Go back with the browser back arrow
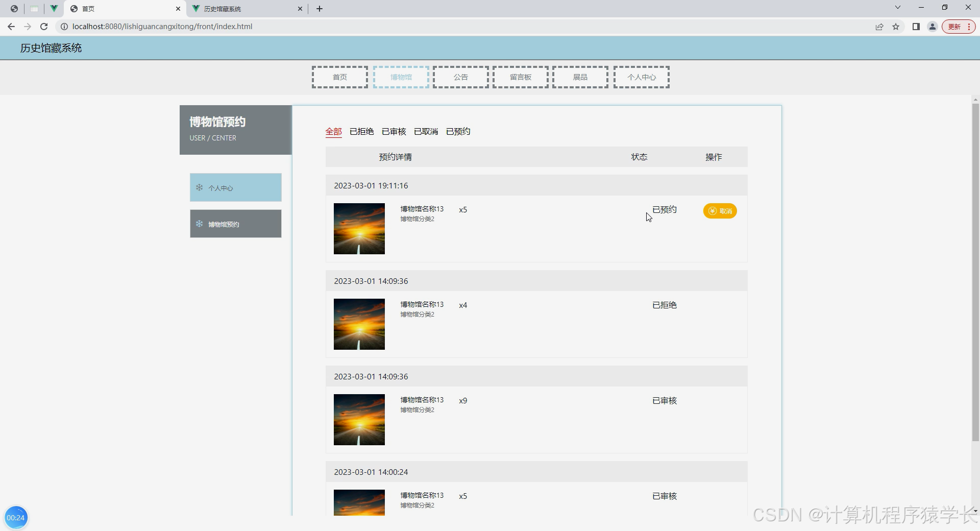The width and height of the screenshot is (980, 531). [11, 27]
